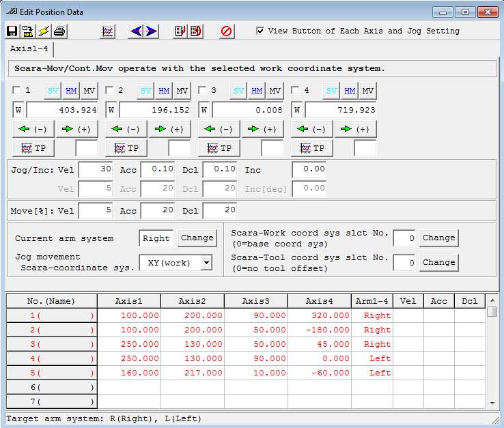This screenshot has height=428, width=504.
Task: Click the Arm1-4 column header
Action: point(372,301)
